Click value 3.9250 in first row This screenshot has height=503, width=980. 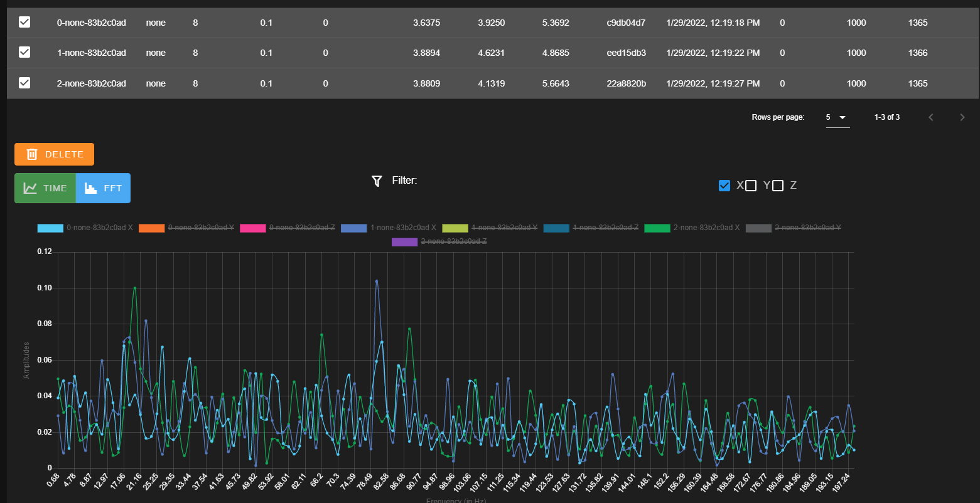coord(491,23)
